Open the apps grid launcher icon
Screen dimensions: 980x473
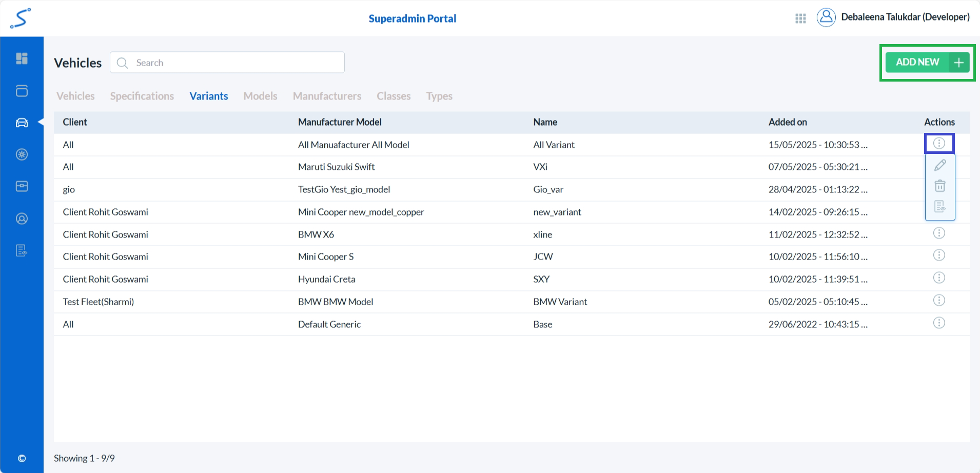(x=800, y=18)
